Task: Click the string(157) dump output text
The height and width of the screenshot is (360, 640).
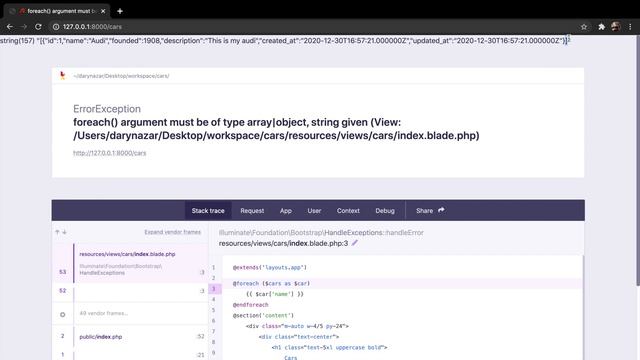Action: [284, 41]
